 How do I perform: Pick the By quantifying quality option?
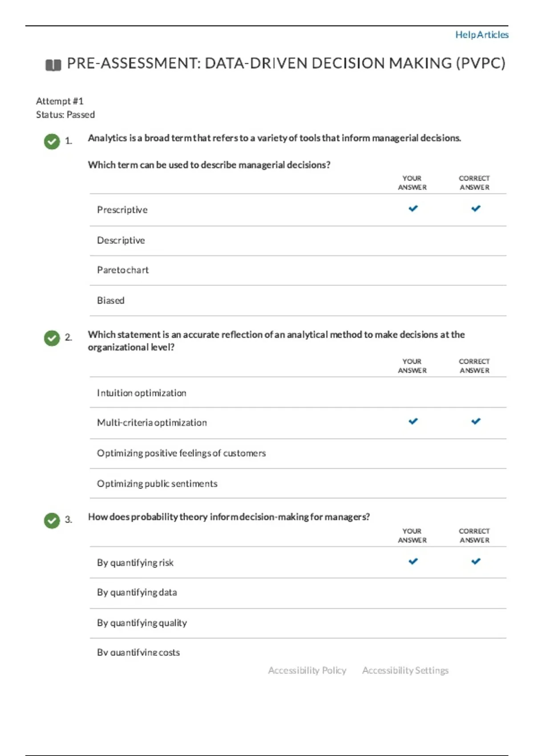(x=142, y=623)
